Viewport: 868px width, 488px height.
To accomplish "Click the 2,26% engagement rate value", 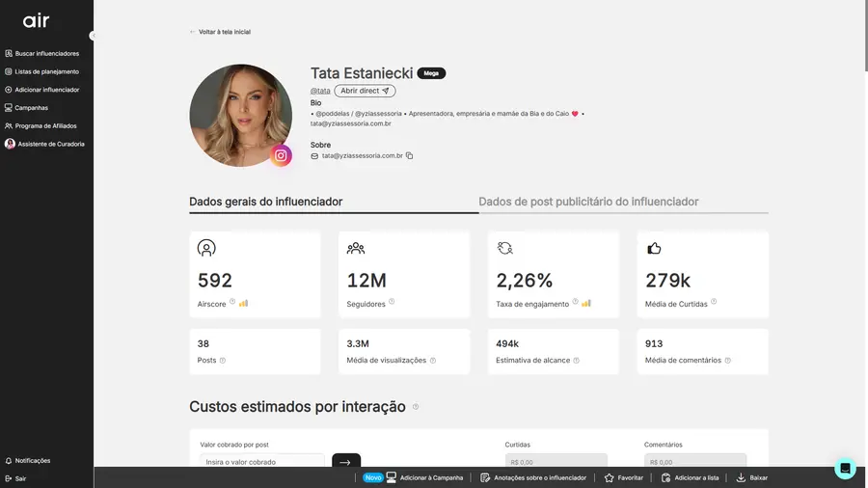I will [x=525, y=281].
